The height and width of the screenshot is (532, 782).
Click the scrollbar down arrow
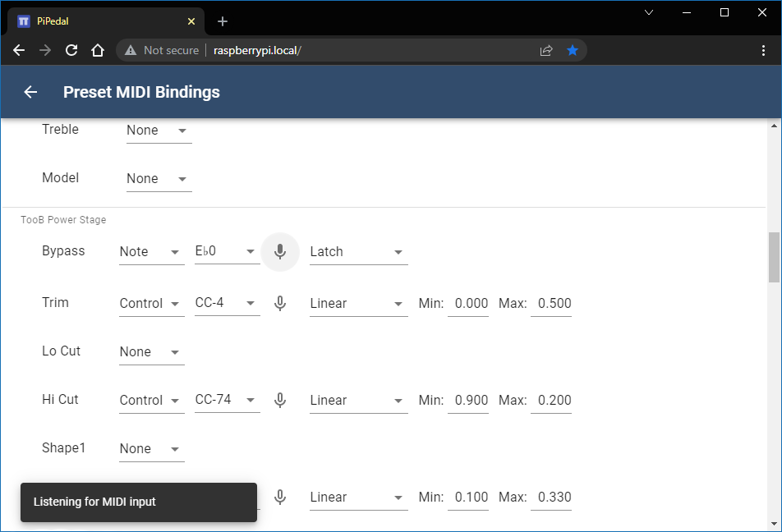tap(774, 524)
